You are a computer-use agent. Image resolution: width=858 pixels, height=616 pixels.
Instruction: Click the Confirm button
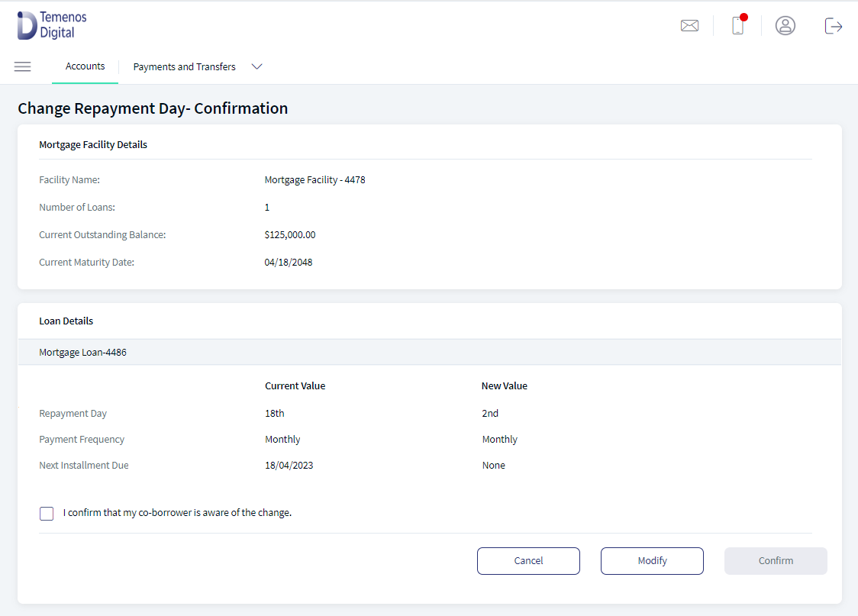click(776, 561)
